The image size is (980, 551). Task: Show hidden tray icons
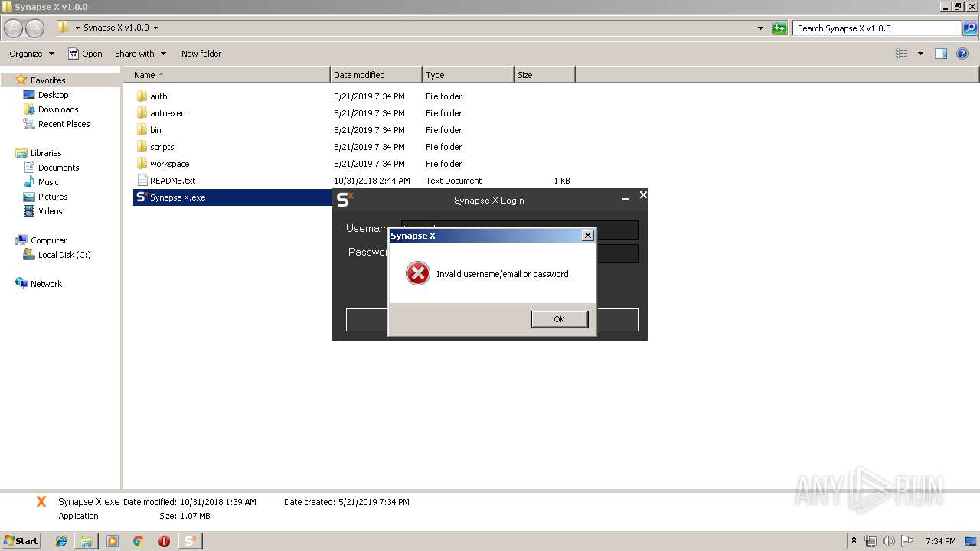pyautogui.click(x=854, y=540)
